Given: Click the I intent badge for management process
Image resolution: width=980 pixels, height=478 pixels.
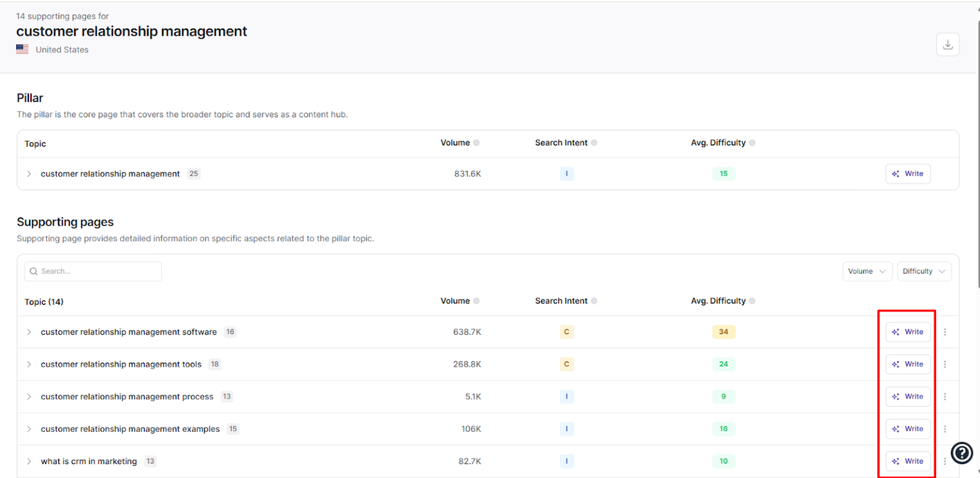Looking at the screenshot, I should click(x=567, y=396).
